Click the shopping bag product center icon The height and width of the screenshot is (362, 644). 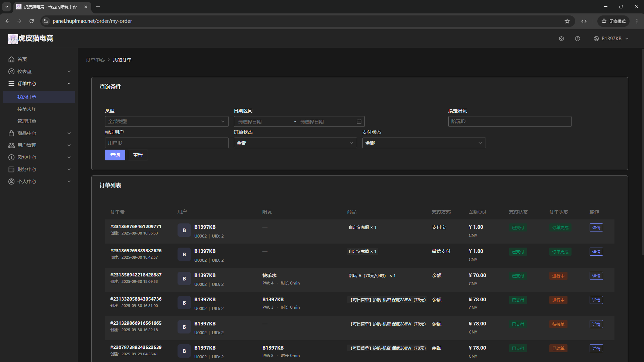click(x=11, y=133)
